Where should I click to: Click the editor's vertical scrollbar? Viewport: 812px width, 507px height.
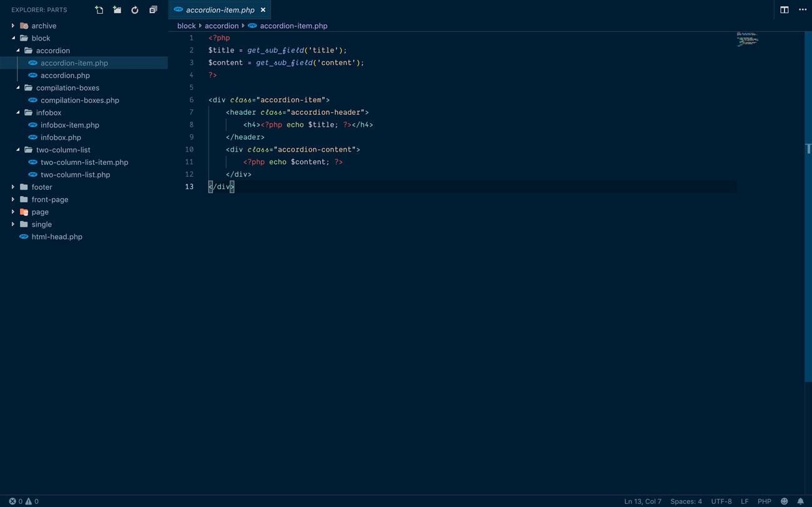tap(808, 206)
